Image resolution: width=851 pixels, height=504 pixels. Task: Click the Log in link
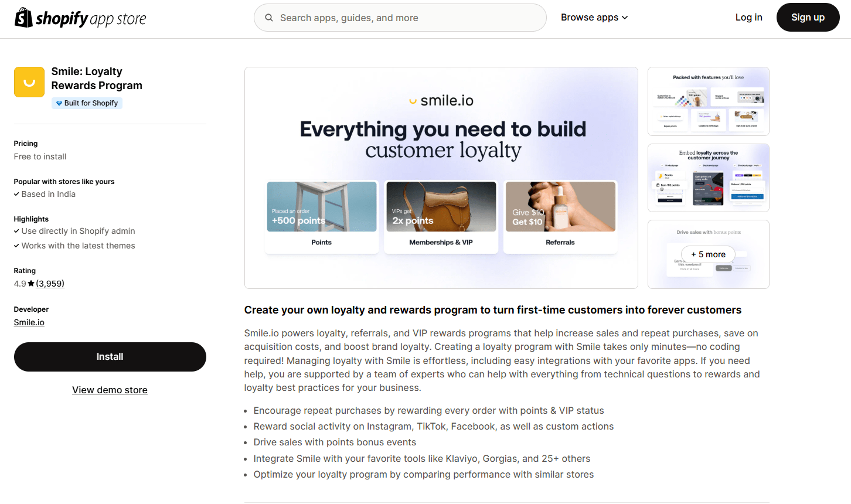(749, 18)
